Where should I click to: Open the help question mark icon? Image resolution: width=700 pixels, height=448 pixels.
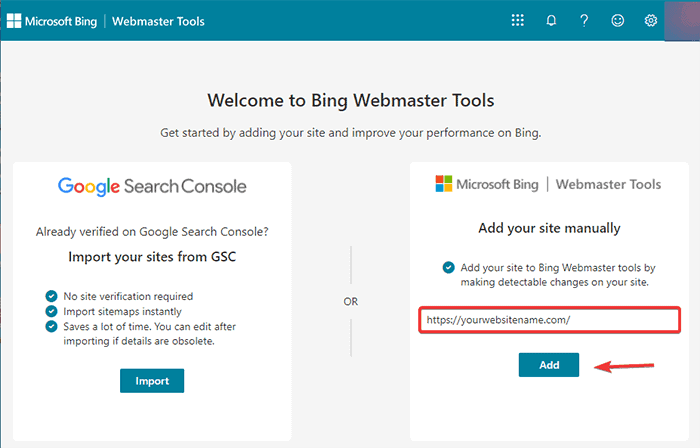(584, 20)
